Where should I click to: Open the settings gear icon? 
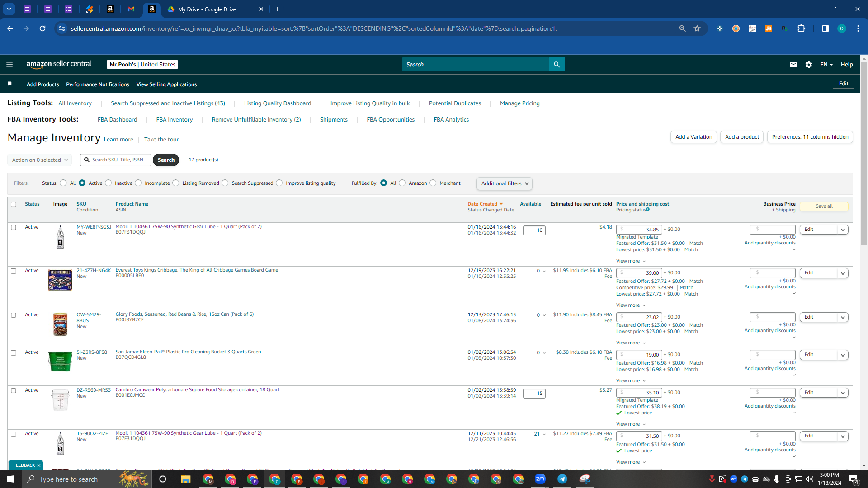809,65
